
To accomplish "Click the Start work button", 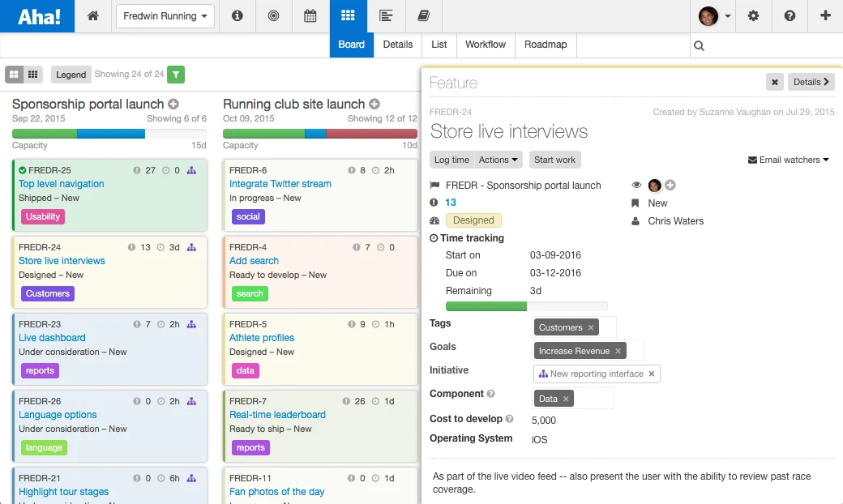I will pos(554,160).
